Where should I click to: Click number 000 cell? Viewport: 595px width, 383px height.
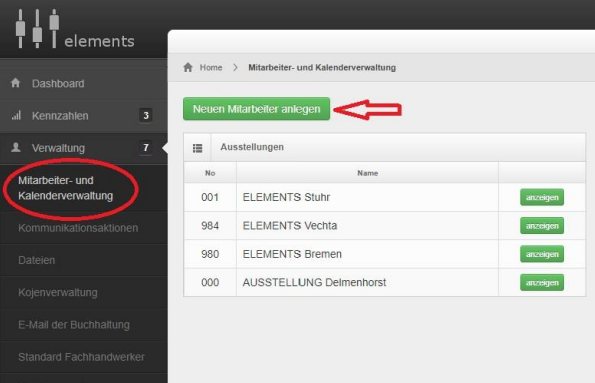pyautogui.click(x=210, y=283)
